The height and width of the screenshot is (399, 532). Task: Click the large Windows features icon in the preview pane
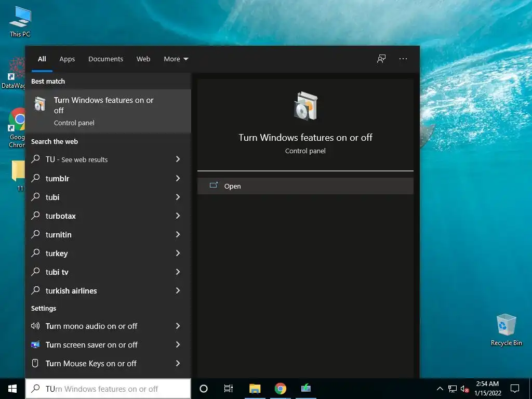coord(305,106)
